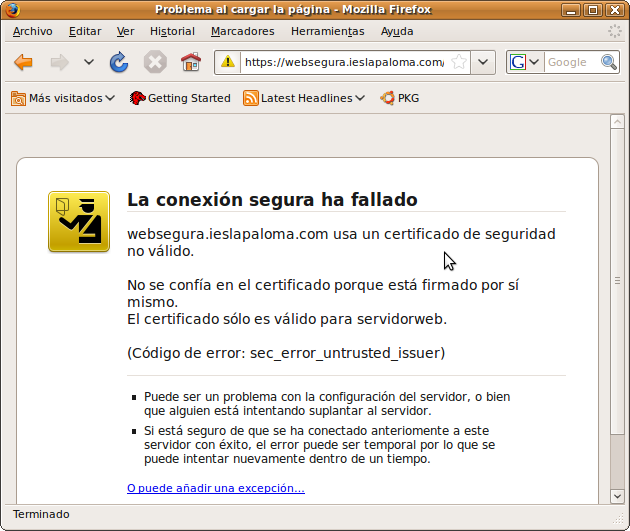Click the Forward arrow navigation button
Viewport: 630px width, 531px height.
pyautogui.click(x=60, y=63)
